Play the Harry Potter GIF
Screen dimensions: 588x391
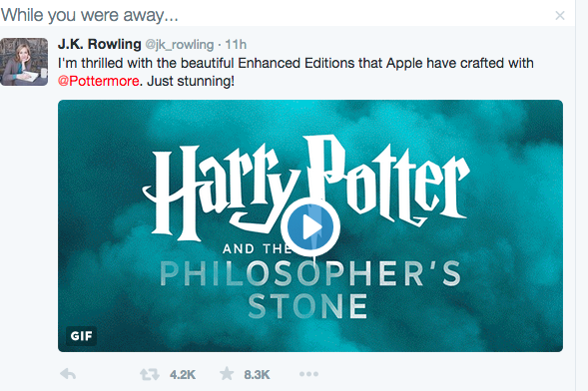point(310,226)
